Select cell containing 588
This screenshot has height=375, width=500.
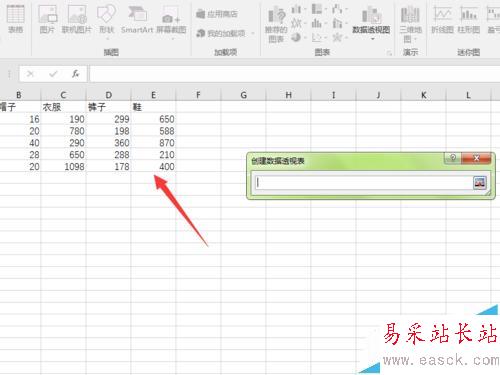(x=153, y=131)
